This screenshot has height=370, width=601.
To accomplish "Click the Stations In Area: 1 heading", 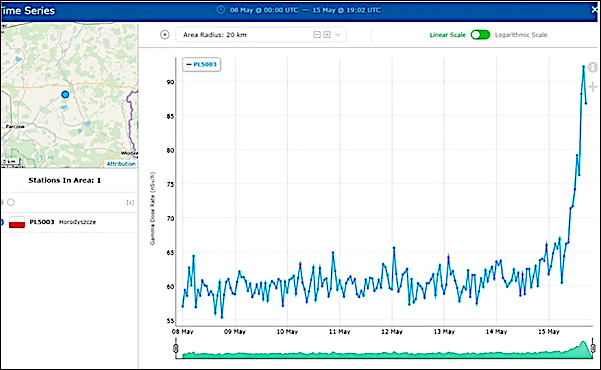I will pyautogui.click(x=65, y=180).
